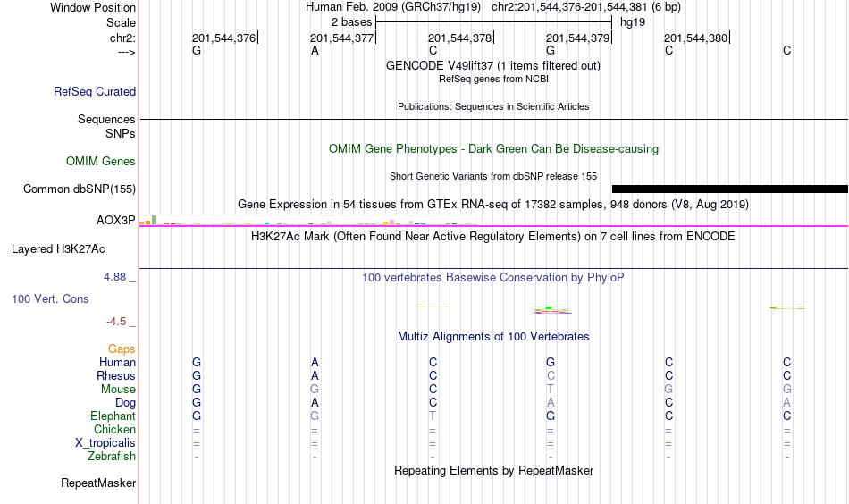Open Layered H3K27Ac track settings label
The width and height of the screenshot is (849, 504).
pos(58,249)
